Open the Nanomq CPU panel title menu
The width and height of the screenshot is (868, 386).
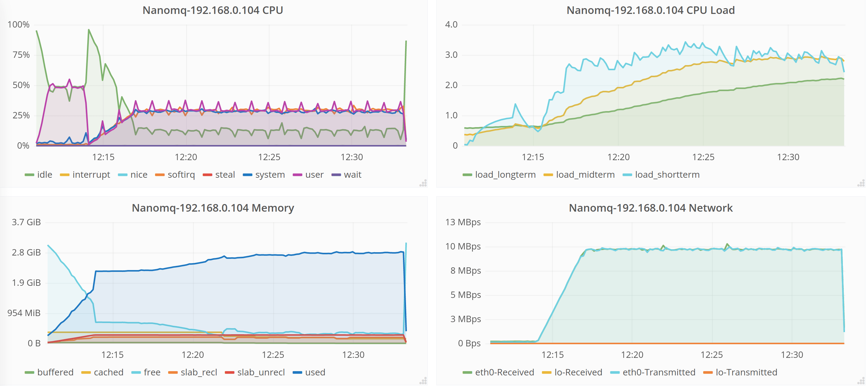pyautogui.click(x=213, y=10)
